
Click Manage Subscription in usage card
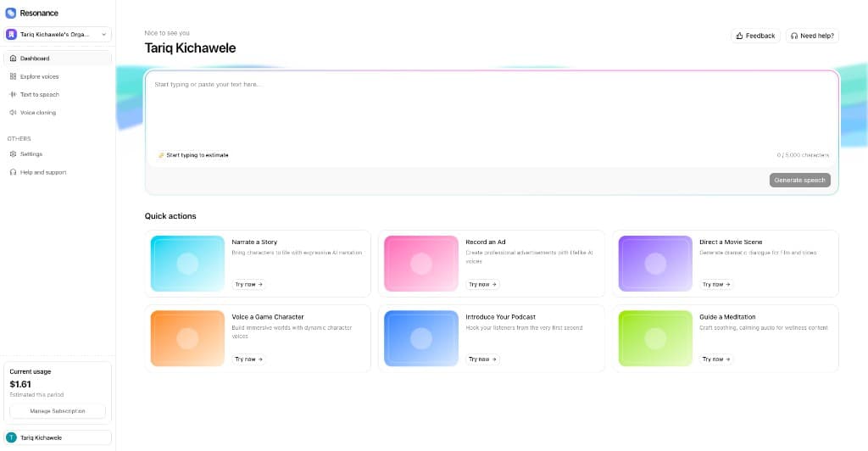coord(58,411)
